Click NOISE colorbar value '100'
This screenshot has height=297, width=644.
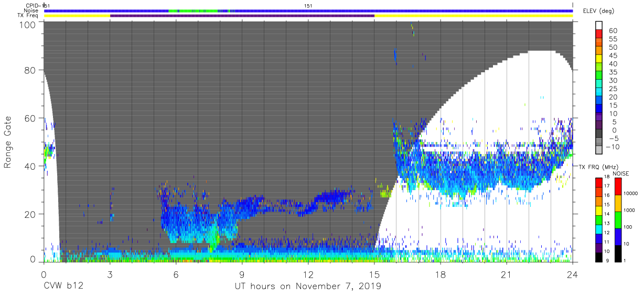(x=628, y=227)
